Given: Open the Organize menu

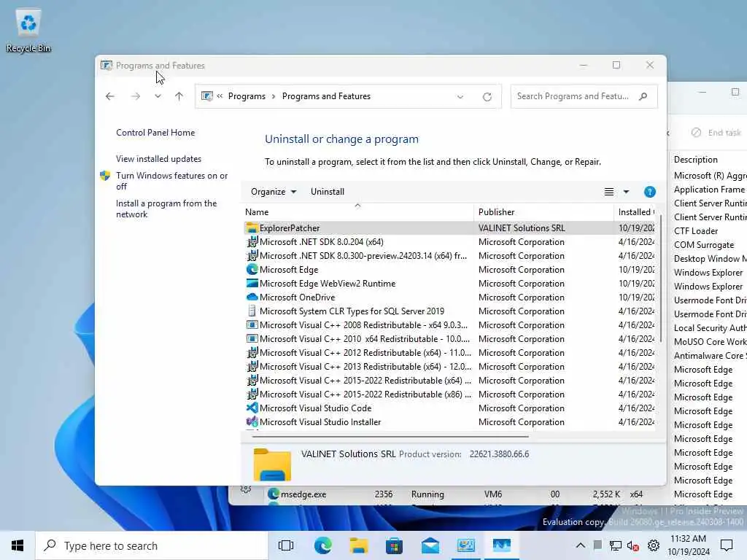Looking at the screenshot, I should coord(274,192).
